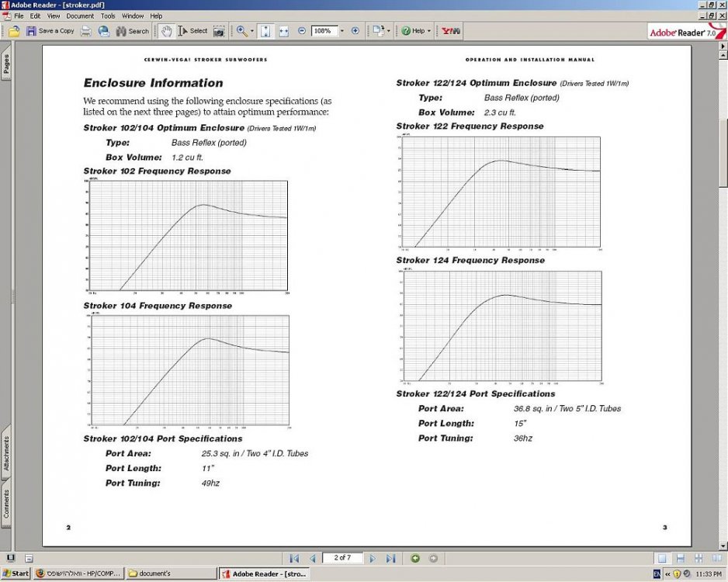728x582 pixels.
Task: Switch to the document's folder taskbar button
Action: click(172, 573)
